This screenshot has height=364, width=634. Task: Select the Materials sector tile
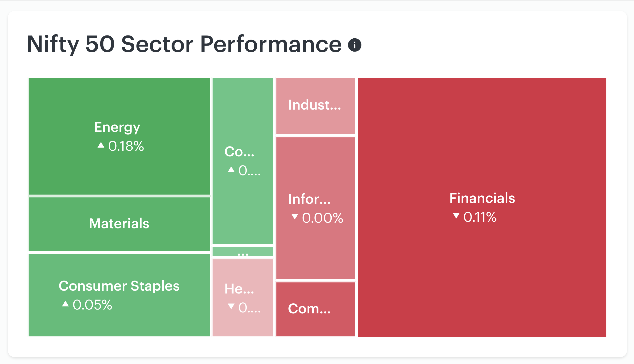tap(119, 224)
